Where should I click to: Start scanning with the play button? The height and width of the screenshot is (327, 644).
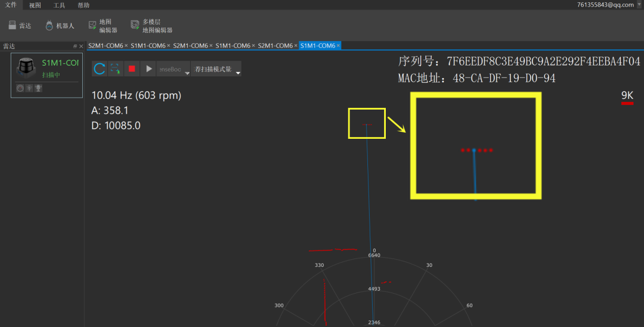[148, 68]
